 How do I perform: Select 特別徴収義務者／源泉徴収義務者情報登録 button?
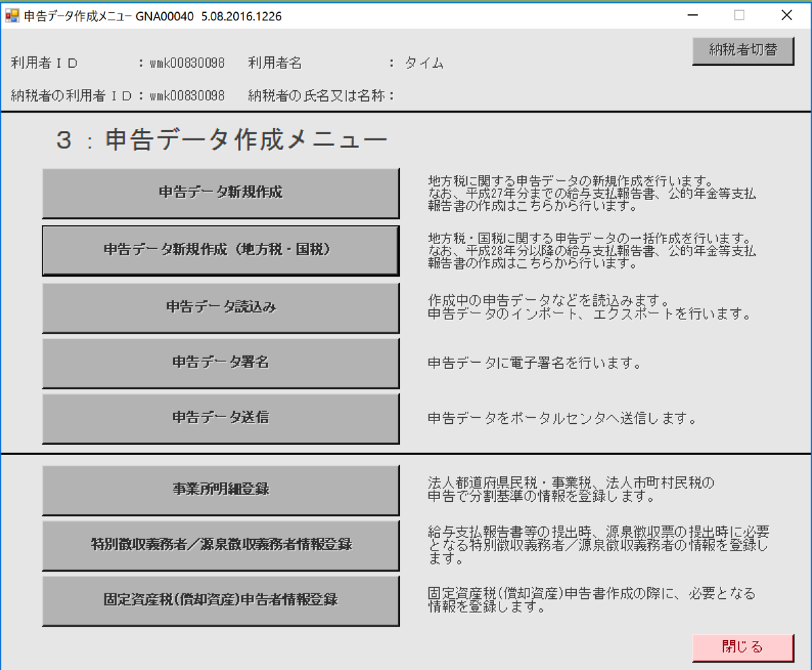[220, 545]
